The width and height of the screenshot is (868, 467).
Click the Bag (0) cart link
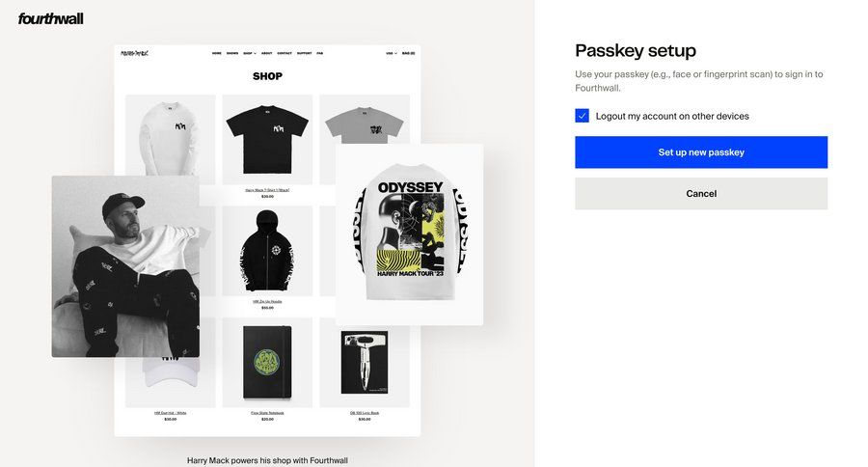pos(409,53)
